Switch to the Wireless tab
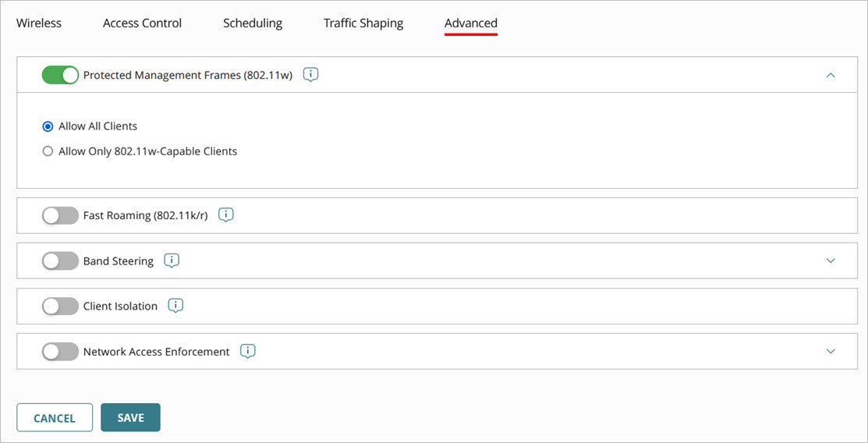868x443 pixels. coord(39,23)
